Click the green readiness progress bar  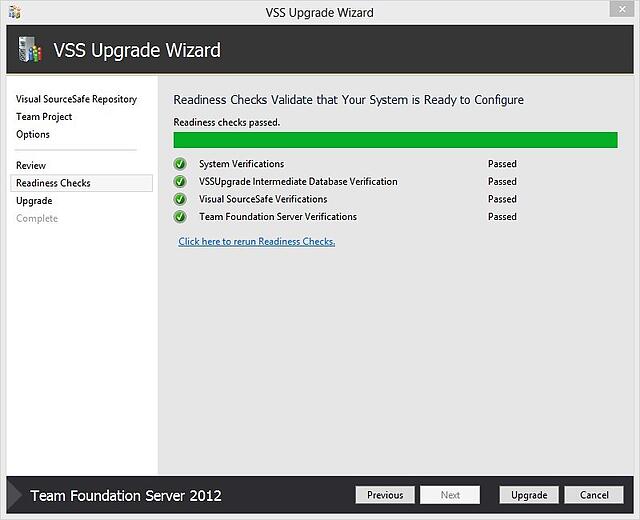[396, 140]
